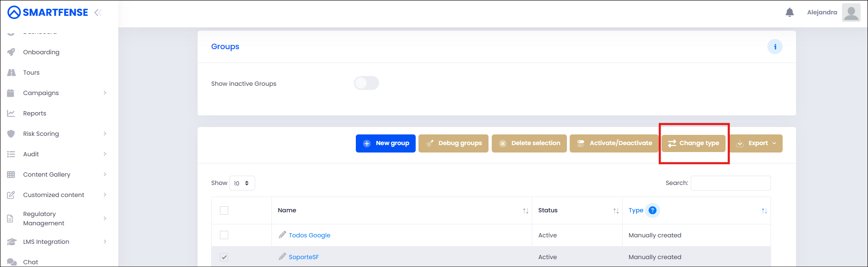Click the New group button
The width and height of the screenshot is (868, 267).
tap(386, 143)
